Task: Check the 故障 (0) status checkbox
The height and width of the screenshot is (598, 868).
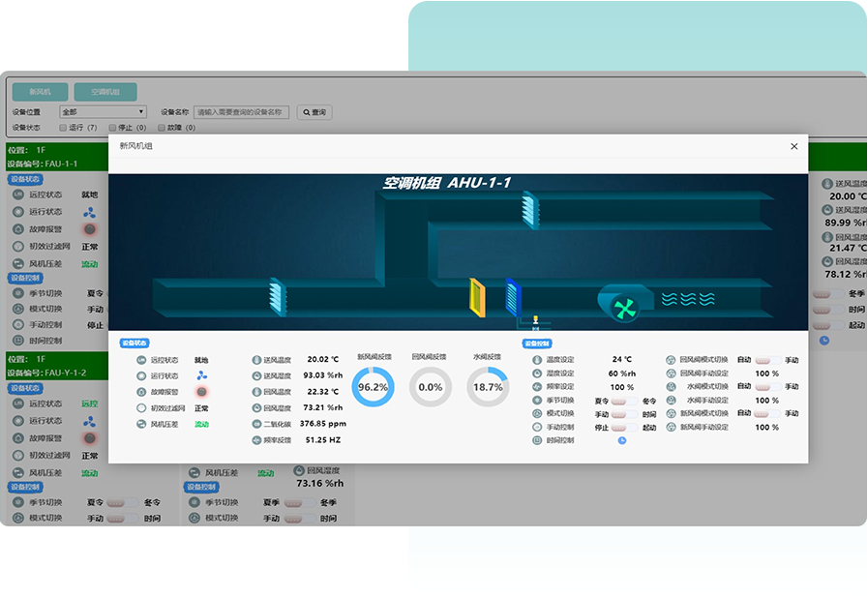Action: 161,128
